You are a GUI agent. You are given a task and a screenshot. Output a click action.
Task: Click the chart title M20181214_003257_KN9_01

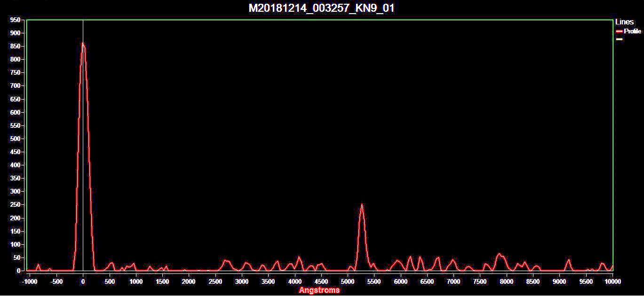coord(321,8)
